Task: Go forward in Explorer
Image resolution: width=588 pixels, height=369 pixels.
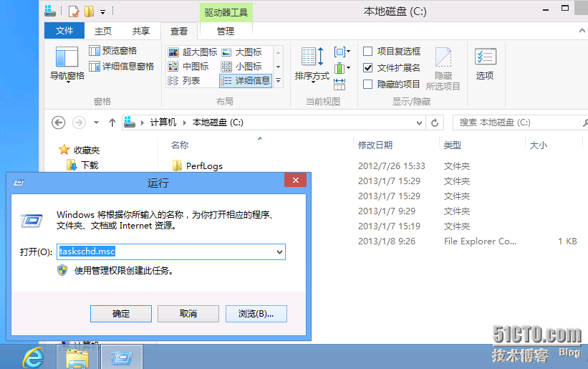Action: click(x=79, y=123)
